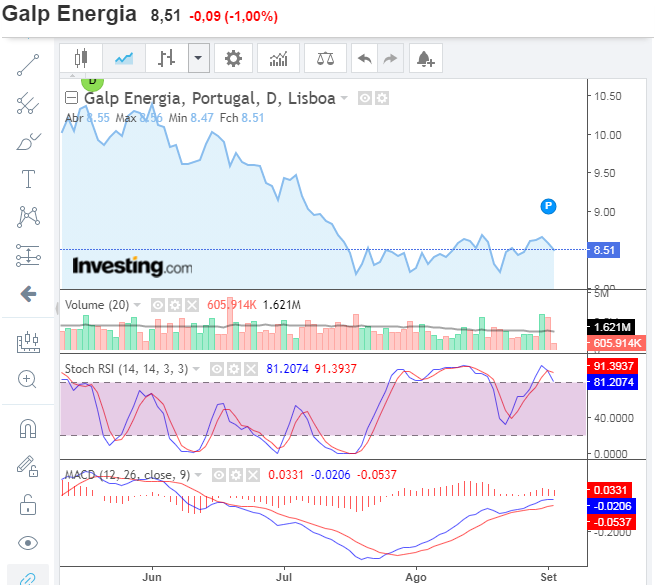Hide the Volume indicator
Screen dimensions: 655x585
[157, 305]
